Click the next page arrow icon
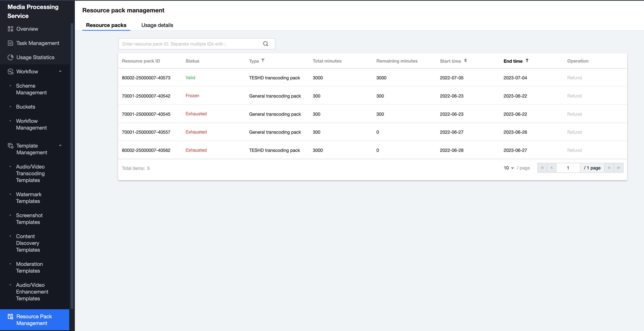 (x=609, y=168)
